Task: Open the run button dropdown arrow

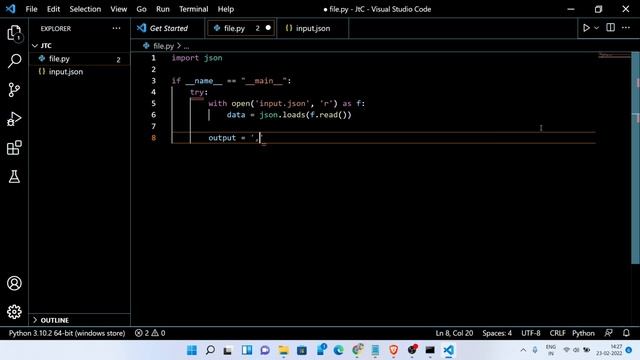Action: [x=596, y=28]
